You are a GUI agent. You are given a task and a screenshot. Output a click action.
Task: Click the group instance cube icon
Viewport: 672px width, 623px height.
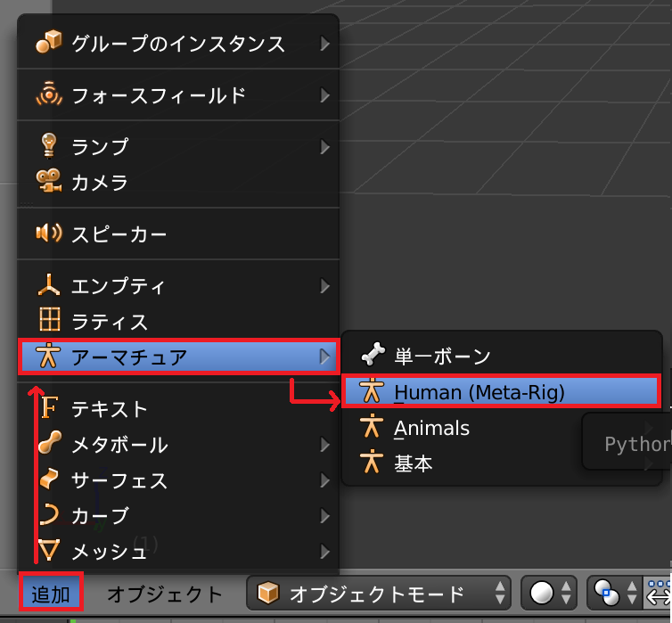click(49, 43)
